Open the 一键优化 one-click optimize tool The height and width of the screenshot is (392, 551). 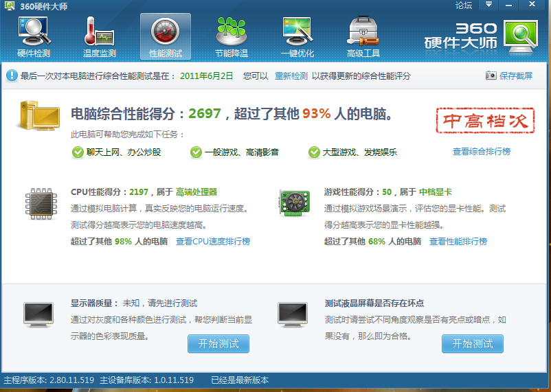[297, 37]
